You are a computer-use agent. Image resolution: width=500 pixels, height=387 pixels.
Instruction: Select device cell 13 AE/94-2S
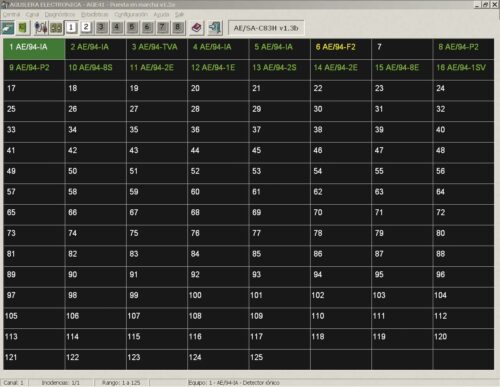(x=280, y=70)
